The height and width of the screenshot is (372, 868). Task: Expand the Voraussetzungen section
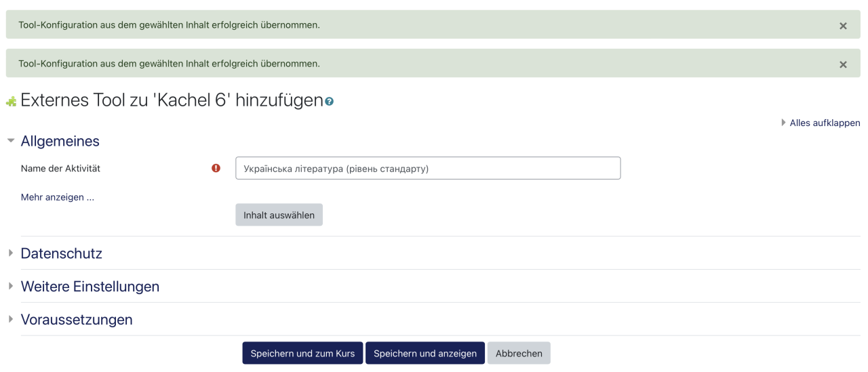coord(76,320)
